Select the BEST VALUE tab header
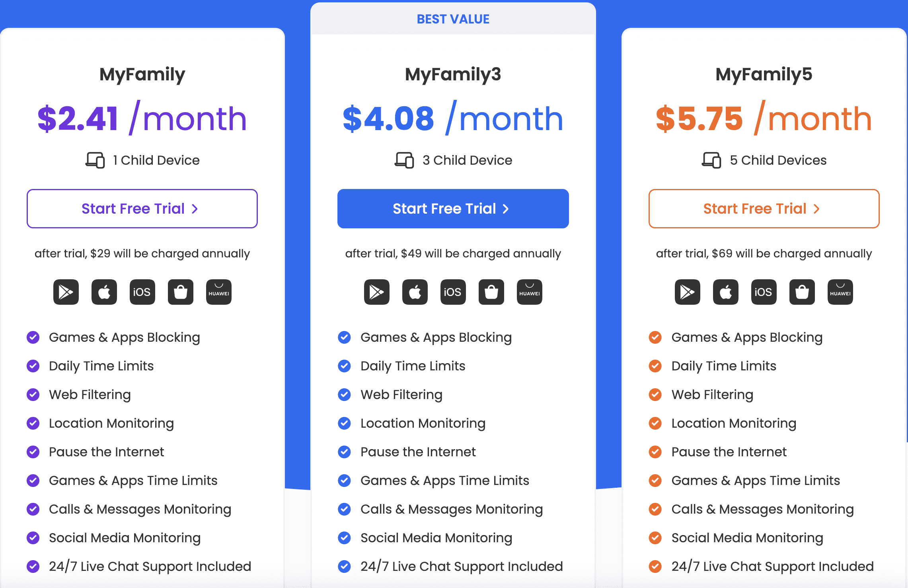Viewport: 908px width, 588px height. pyautogui.click(x=453, y=19)
